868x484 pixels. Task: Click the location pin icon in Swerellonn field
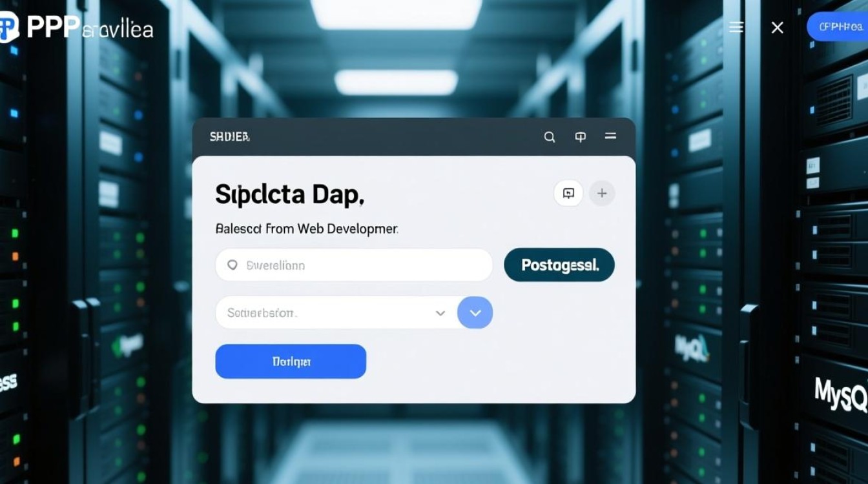tap(232, 265)
